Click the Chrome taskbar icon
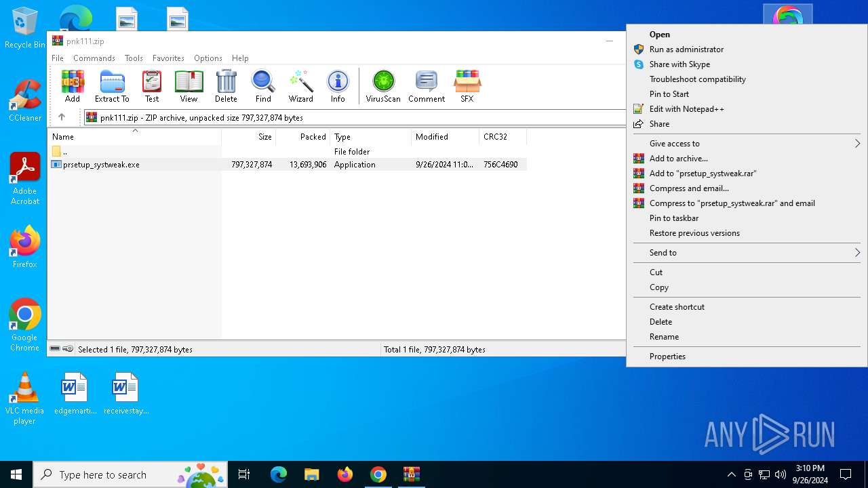This screenshot has width=868, height=488. pyautogui.click(x=378, y=474)
